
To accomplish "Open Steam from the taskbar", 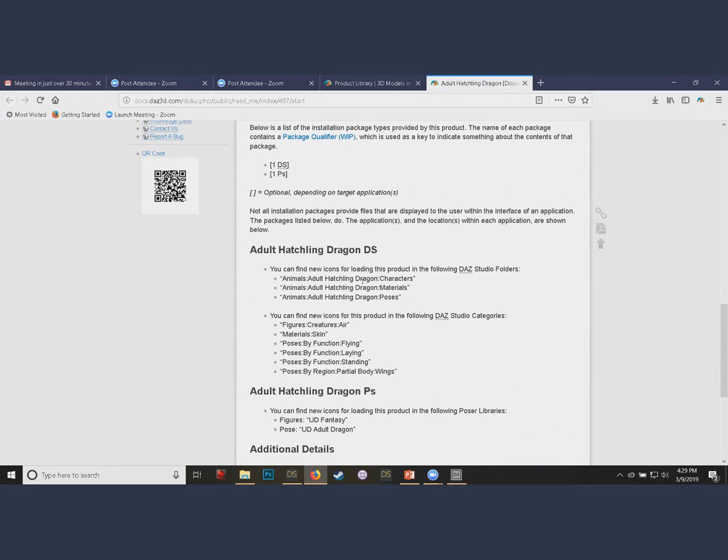I will coord(339,475).
